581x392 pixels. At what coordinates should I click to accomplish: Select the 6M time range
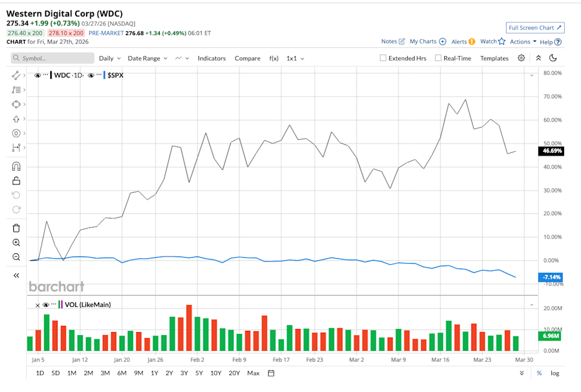coord(122,373)
